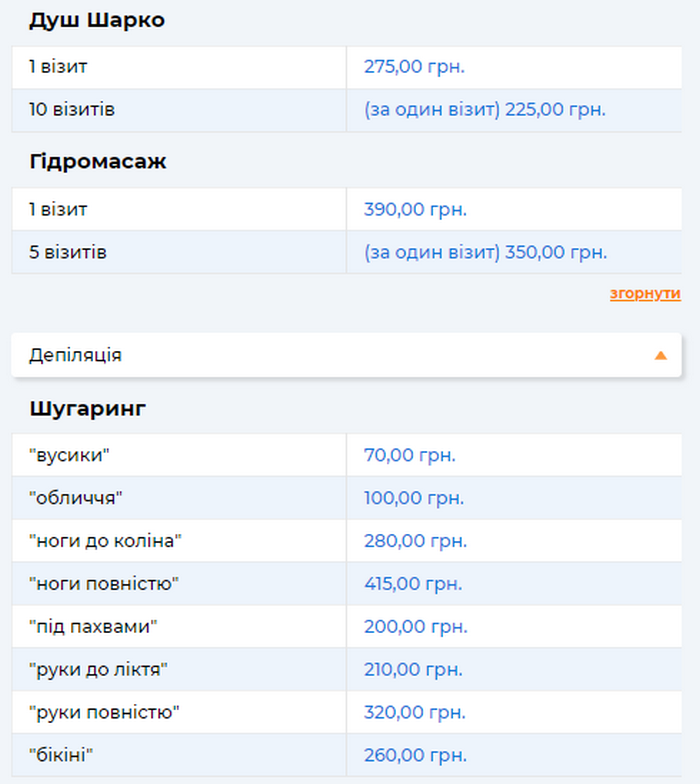Select the 5 візитів row label
Image resolution: width=700 pixels, height=784 pixels.
click(68, 253)
